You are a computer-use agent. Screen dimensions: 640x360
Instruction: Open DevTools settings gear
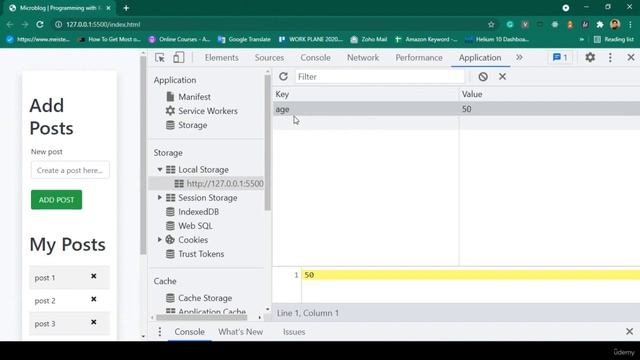point(590,58)
